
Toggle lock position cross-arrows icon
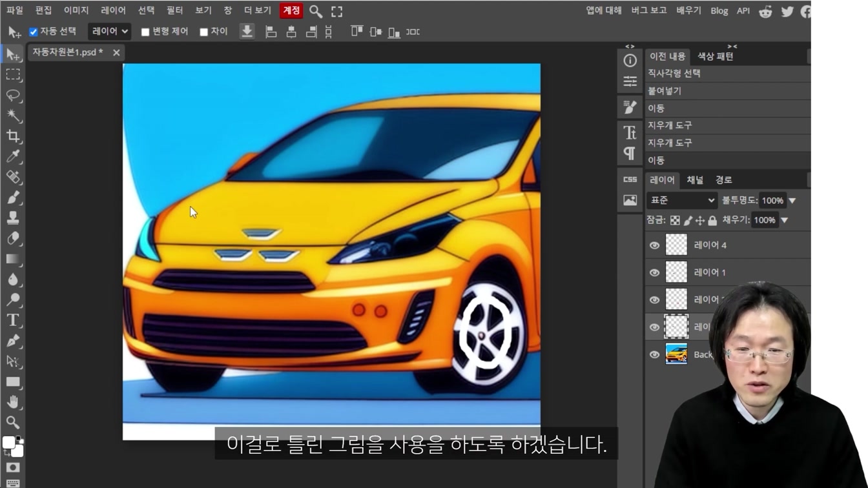pyautogui.click(x=699, y=221)
